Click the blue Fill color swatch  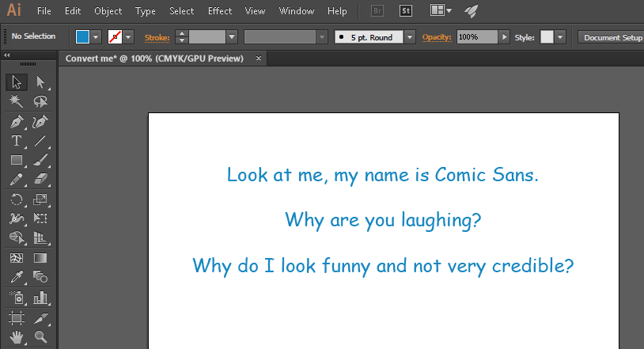[82, 37]
